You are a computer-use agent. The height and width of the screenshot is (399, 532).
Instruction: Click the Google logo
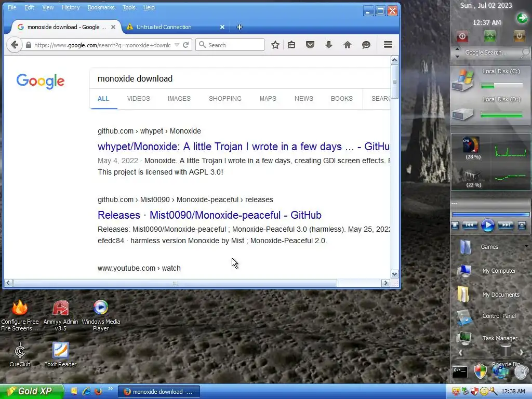(41, 82)
